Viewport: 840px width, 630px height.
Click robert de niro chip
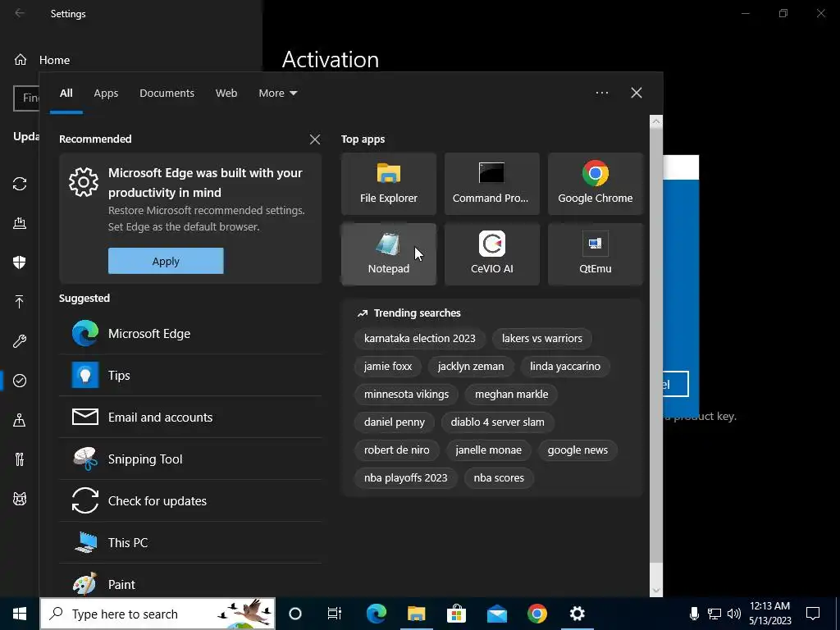[397, 450]
